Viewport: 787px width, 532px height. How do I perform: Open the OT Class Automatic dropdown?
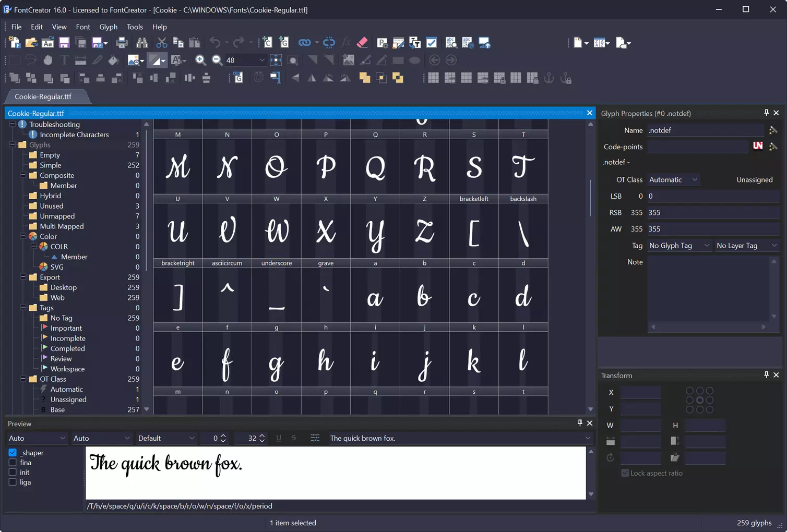point(673,179)
